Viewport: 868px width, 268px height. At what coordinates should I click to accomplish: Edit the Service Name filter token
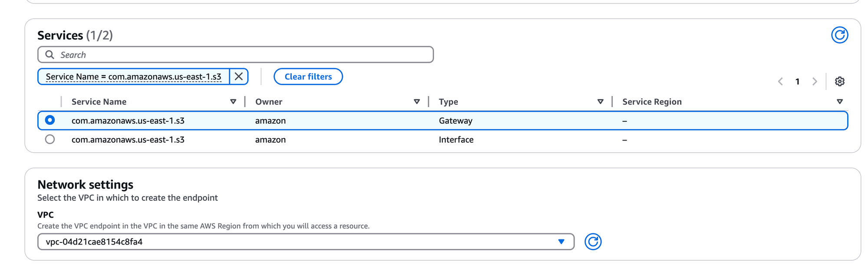[134, 77]
